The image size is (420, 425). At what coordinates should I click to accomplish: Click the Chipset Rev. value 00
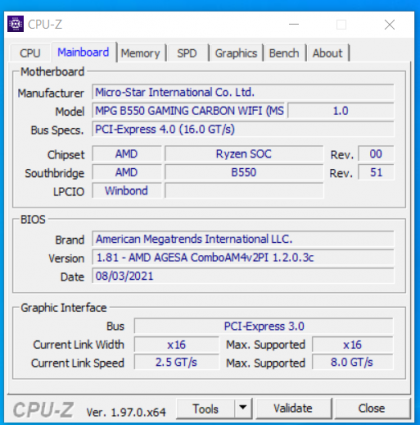[x=376, y=154]
